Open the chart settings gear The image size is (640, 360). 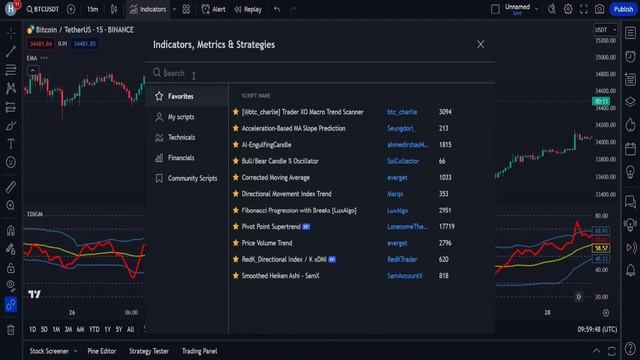568,9
